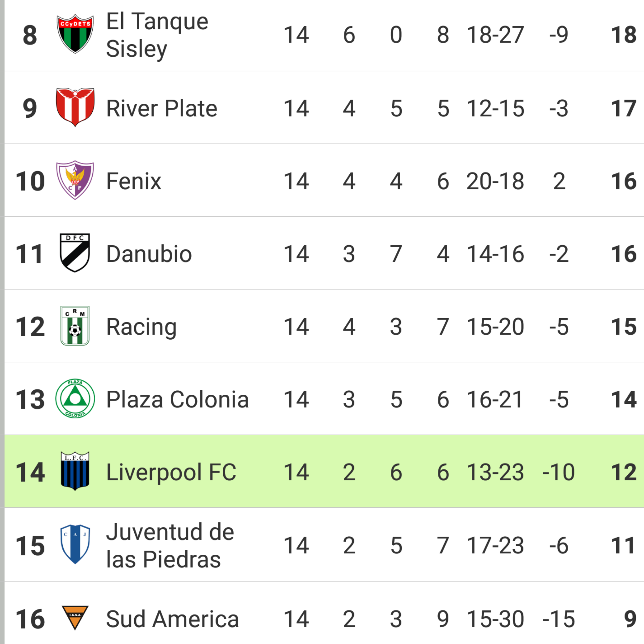Click the Danubio DFC badge
Viewport: 644px width, 644px height.
(75, 253)
